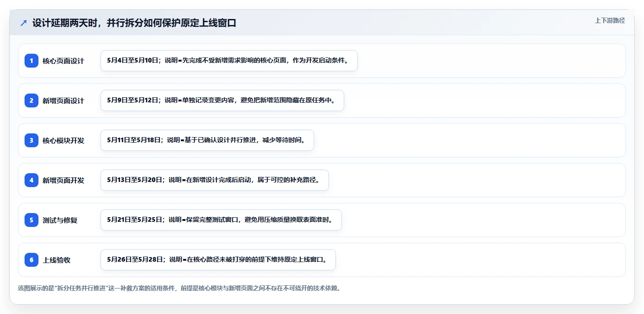Viewport: 644px width, 314px height.
Task: Click the 上下游路径 label
Action: tap(610, 20)
